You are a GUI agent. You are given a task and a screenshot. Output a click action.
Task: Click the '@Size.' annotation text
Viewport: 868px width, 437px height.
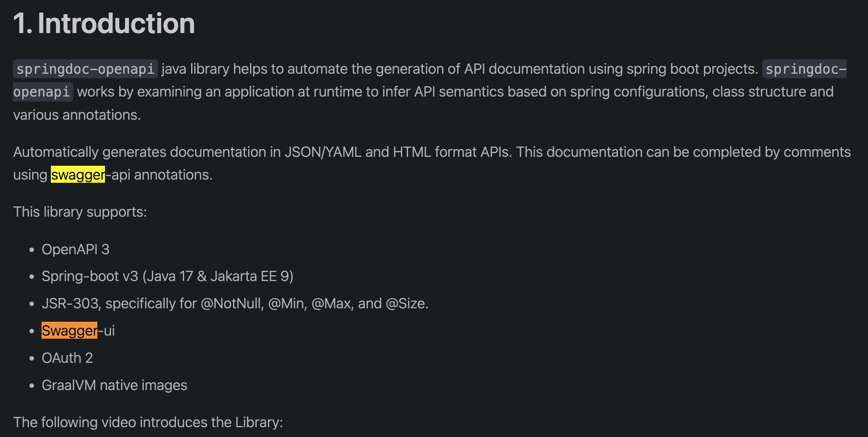tap(407, 303)
